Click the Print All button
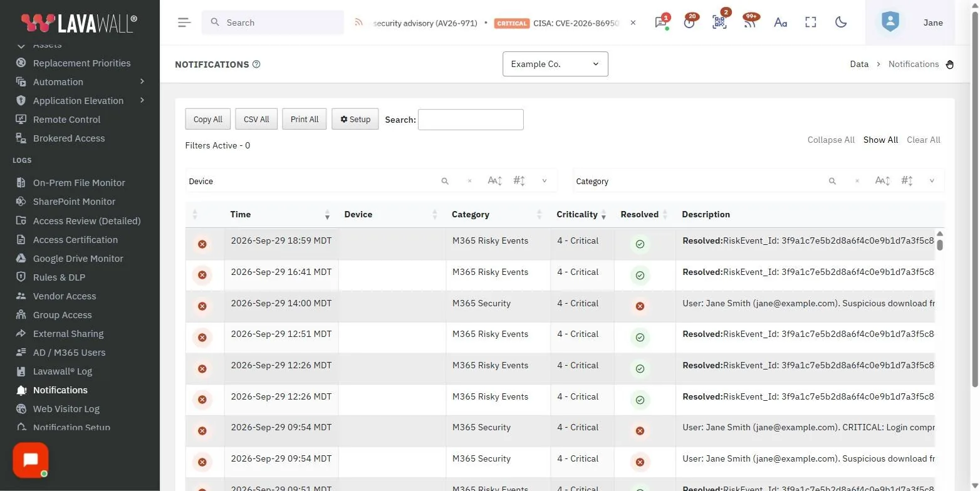980x491 pixels. (x=305, y=119)
